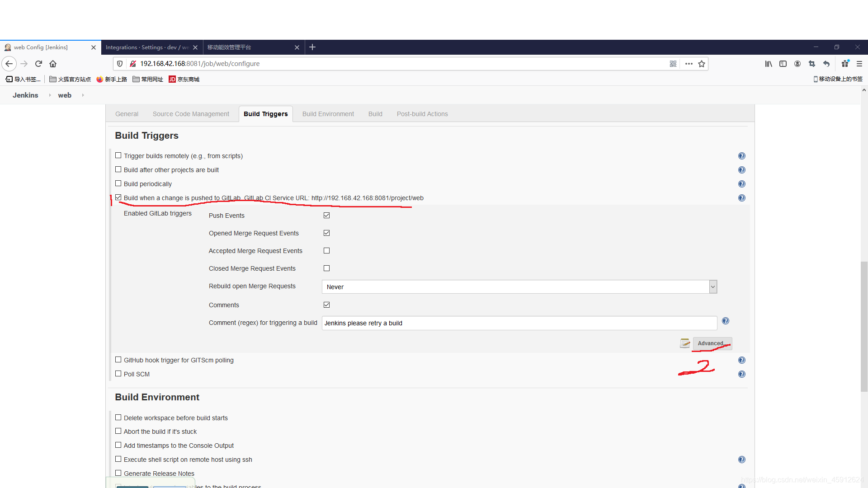Viewport: 868px width, 488px height.
Task: Open help for GitLab push trigger
Action: coord(742,198)
